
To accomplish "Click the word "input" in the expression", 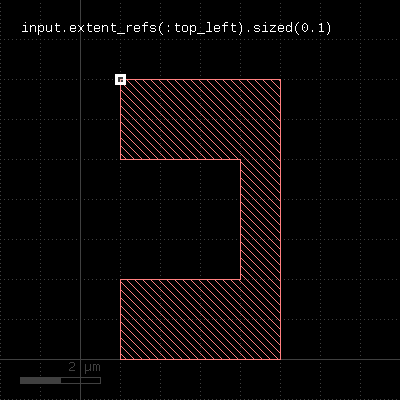I will 41,28.
